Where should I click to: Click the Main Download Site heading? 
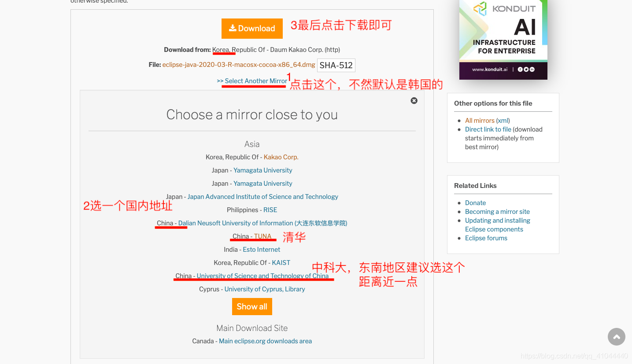coord(252,328)
